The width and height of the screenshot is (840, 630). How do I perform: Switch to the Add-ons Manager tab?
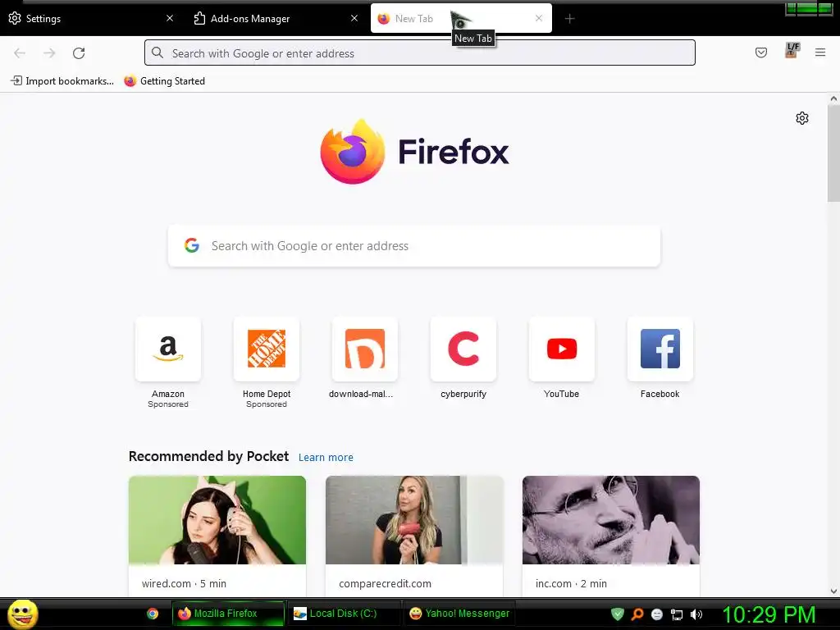click(x=275, y=18)
